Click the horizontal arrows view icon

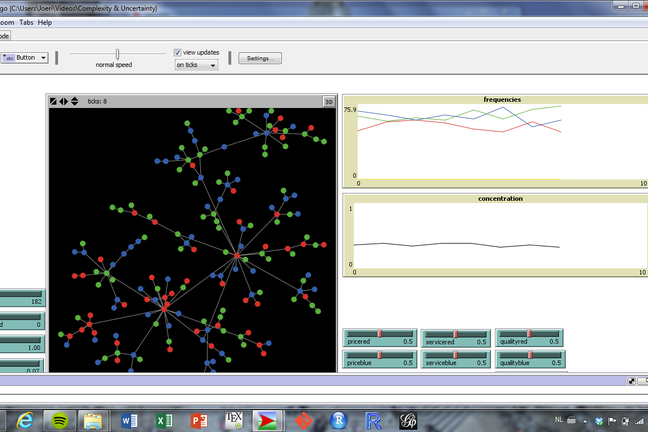[64, 101]
